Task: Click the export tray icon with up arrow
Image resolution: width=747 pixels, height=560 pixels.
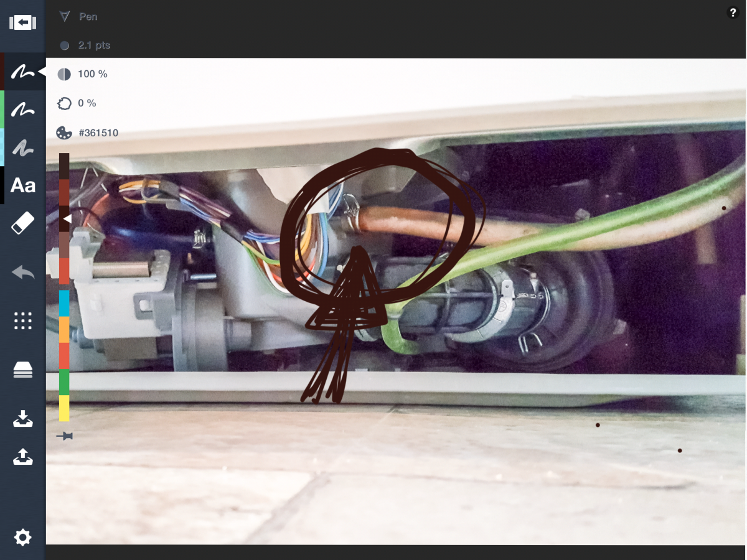Action: point(22,458)
